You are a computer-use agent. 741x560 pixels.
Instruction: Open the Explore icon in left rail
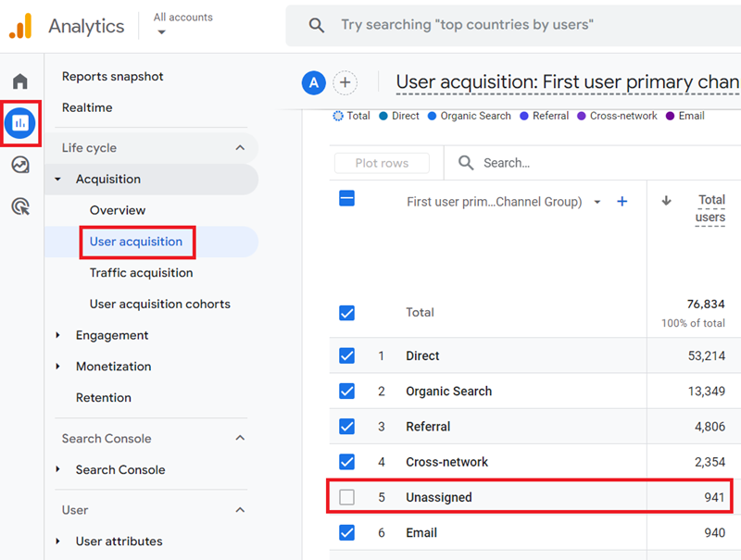pyautogui.click(x=20, y=165)
